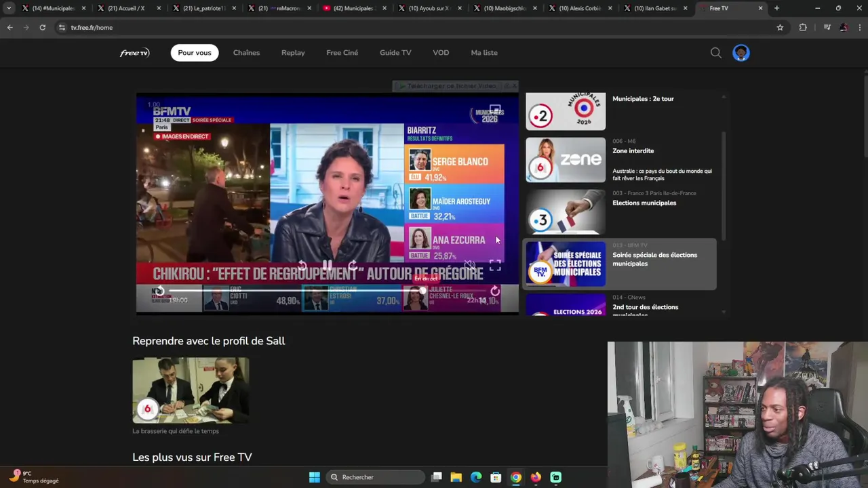This screenshot has height=488, width=868.
Task: Bookmark this page with the star icon
Action: [x=780, y=27]
